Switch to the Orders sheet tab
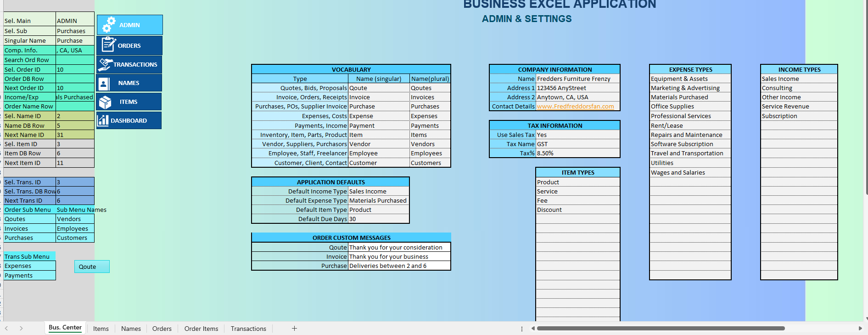The height and width of the screenshot is (335, 868). click(162, 329)
